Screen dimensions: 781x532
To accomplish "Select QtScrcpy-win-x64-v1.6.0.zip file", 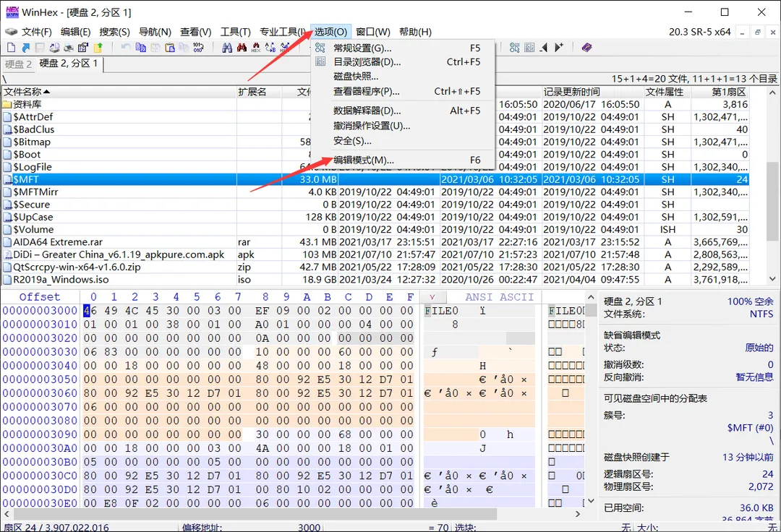I will pyautogui.click(x=375, y=267).
